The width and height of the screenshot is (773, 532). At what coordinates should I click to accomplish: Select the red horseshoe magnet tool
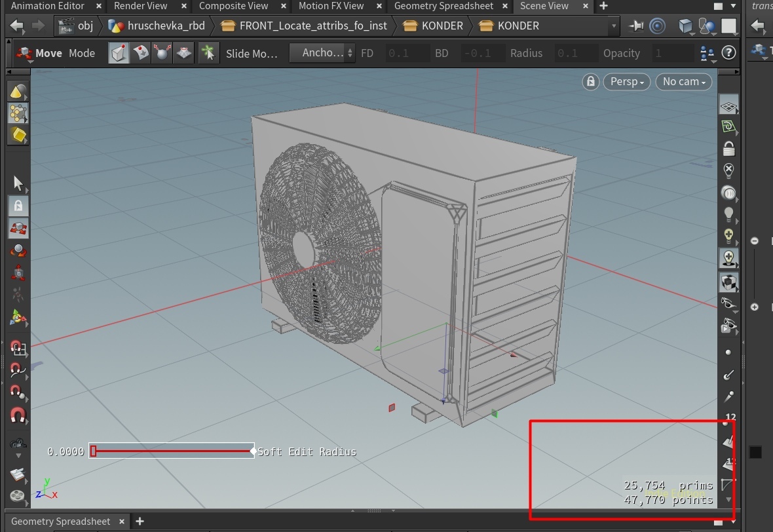18,415
